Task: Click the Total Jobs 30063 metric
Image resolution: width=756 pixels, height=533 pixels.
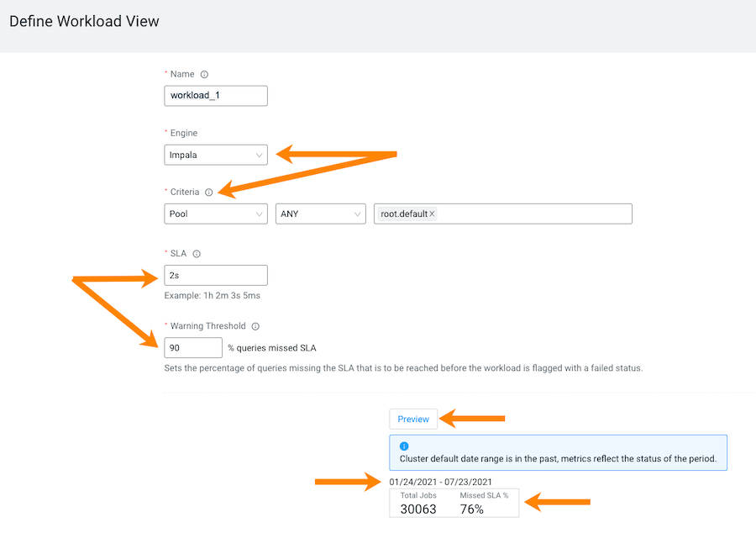Action: (418, 503)
